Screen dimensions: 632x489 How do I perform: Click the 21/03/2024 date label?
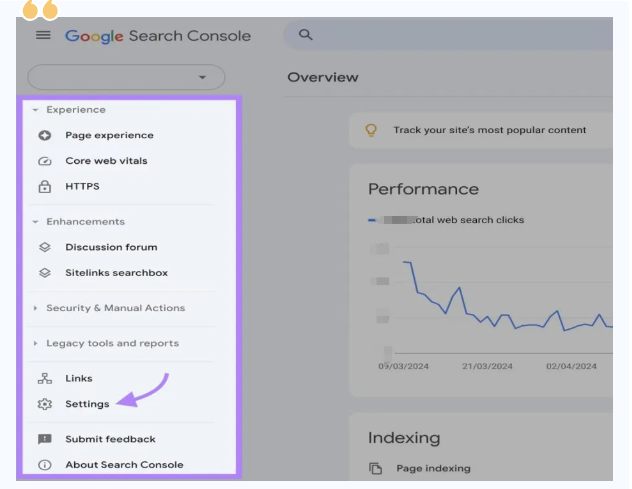click(x=487, y=366)
